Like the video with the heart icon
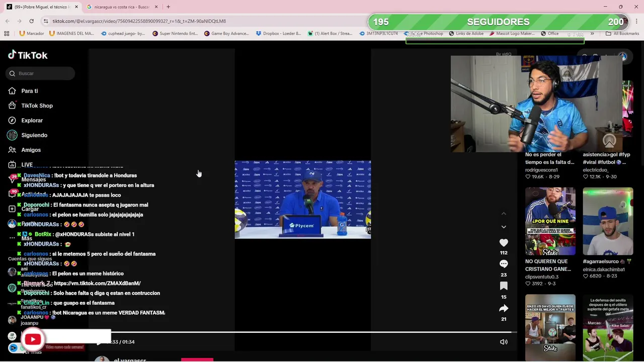644x362 pixels. point(504,243)
